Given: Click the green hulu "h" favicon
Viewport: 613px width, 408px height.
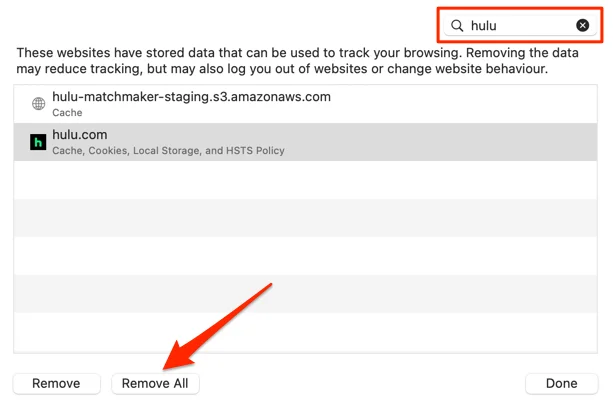Looking at the screenshot, I should coord(38,142).
